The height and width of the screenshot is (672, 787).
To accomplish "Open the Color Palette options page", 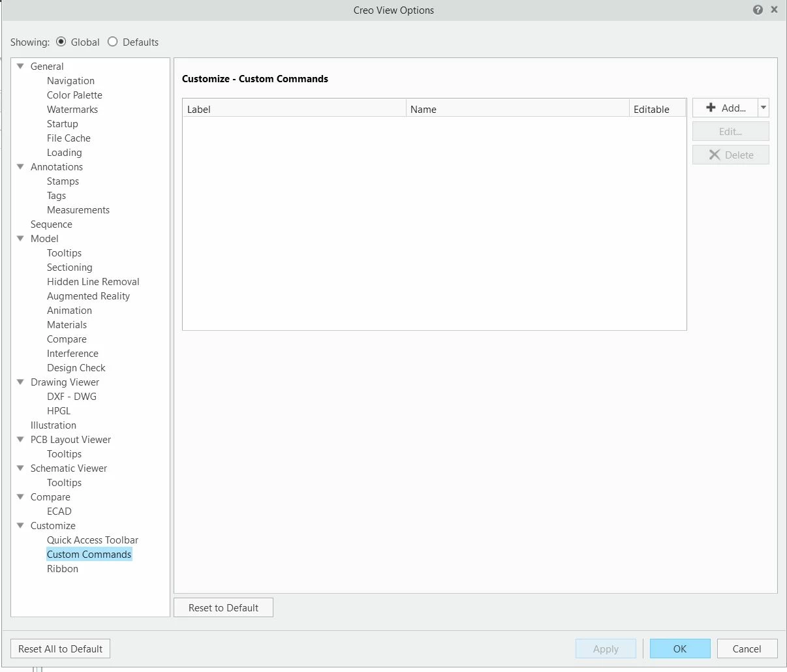I will pyautogui.click(x=74, y=95).
